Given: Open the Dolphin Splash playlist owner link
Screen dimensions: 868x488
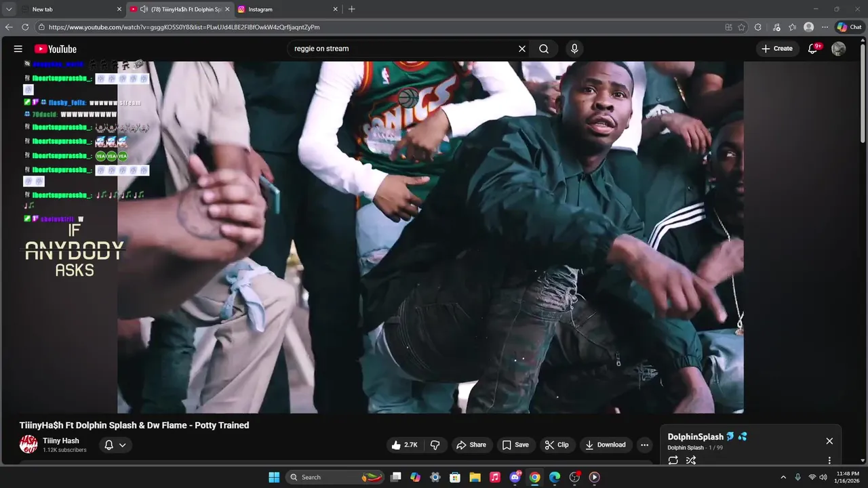Looking at the screenshot, I should 686,448.
